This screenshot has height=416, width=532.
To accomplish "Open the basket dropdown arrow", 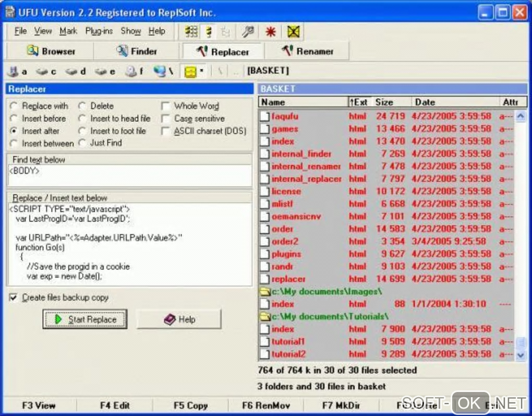I will 201,71.
